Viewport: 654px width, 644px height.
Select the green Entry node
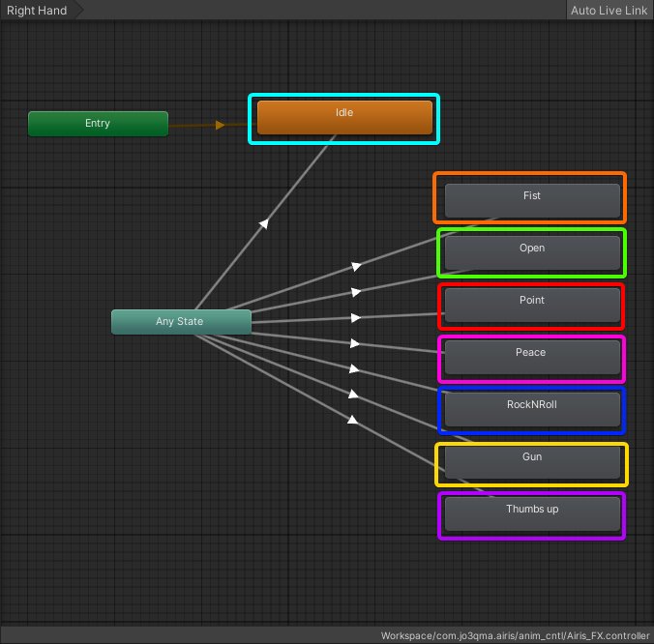point(98,124)
